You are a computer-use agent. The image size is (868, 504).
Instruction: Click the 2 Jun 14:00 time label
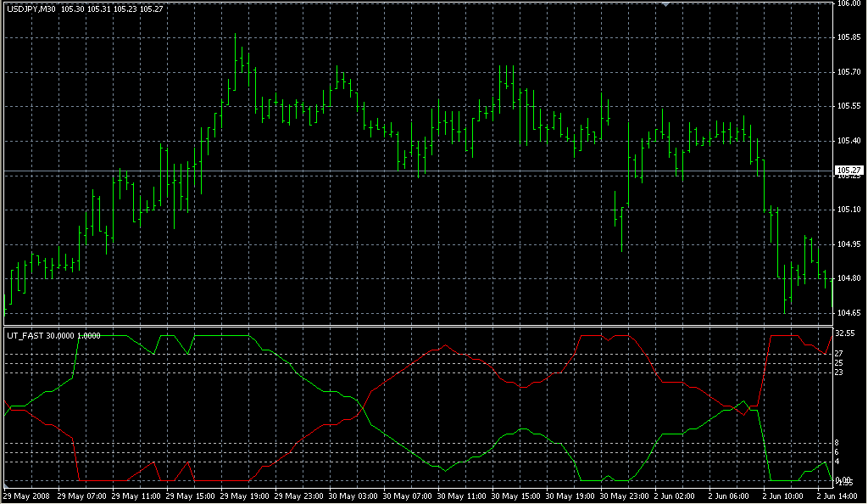[x=838, y=496]
